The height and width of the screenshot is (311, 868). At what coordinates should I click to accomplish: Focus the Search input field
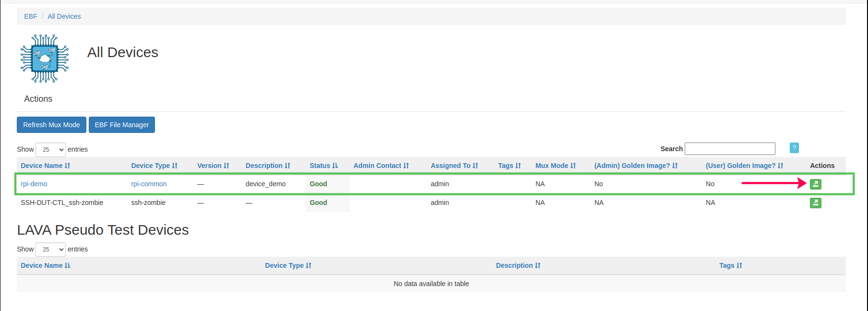click(x=730, y=149)
